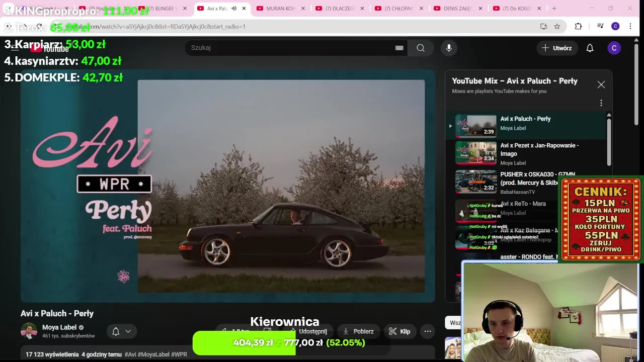Click the Klip scissors button
The image size is (644, 362).
tap(400, 331)
